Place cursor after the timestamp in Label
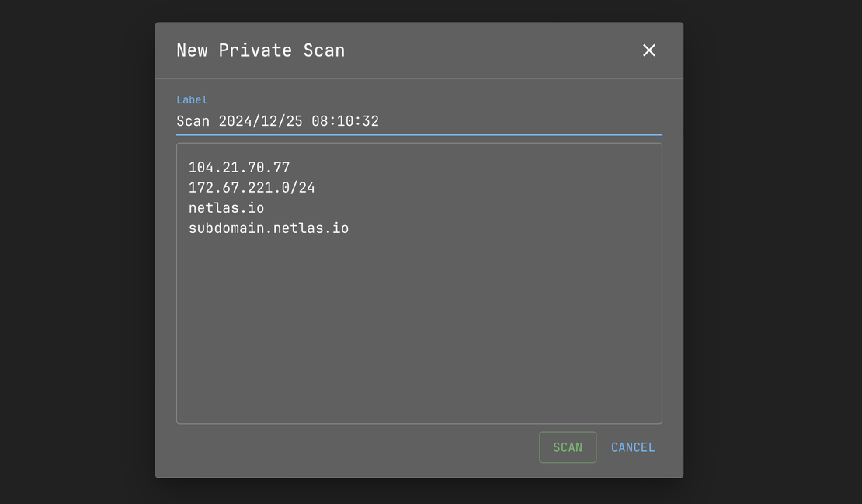 381,120
